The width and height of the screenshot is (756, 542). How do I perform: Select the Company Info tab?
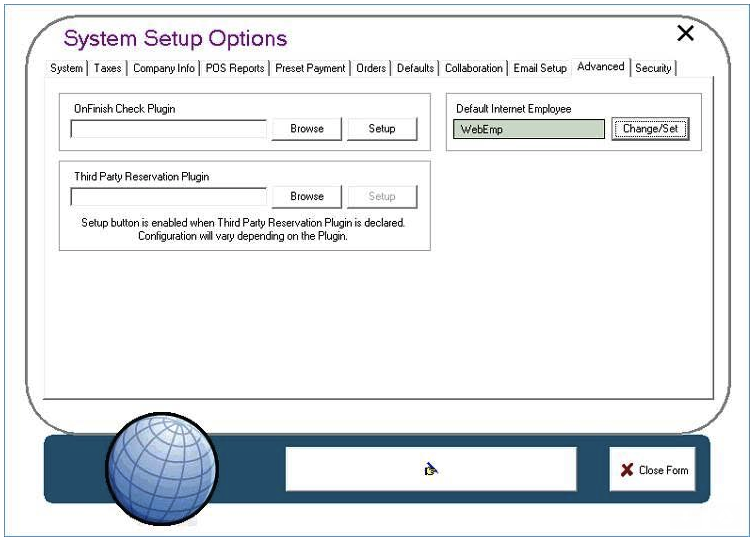[164, 68]
